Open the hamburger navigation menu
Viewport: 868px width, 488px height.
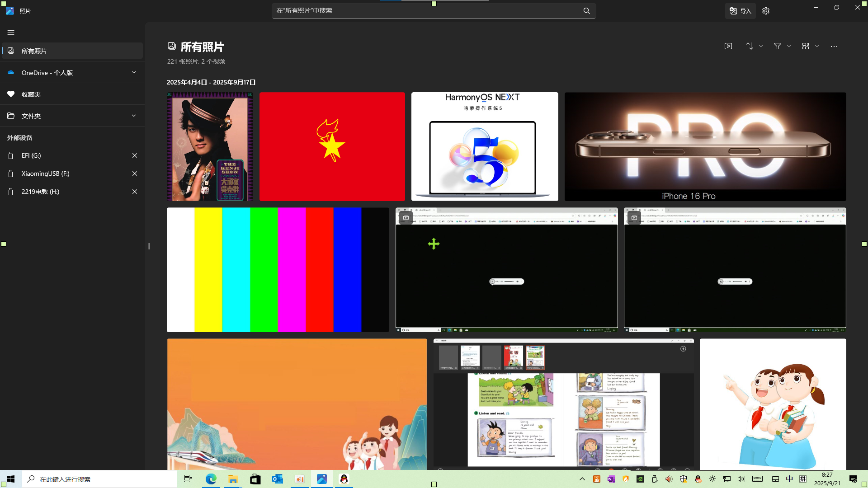(11, 33)
